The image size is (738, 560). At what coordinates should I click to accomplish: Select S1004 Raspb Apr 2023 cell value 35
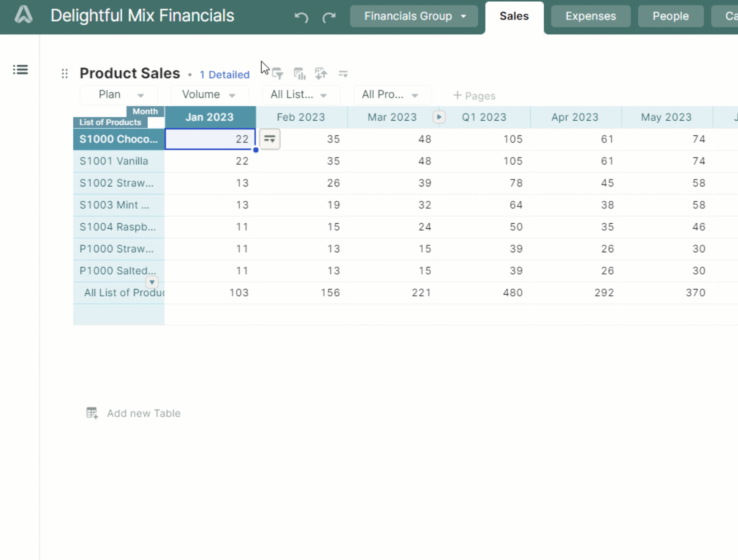[x=575, y=227]
